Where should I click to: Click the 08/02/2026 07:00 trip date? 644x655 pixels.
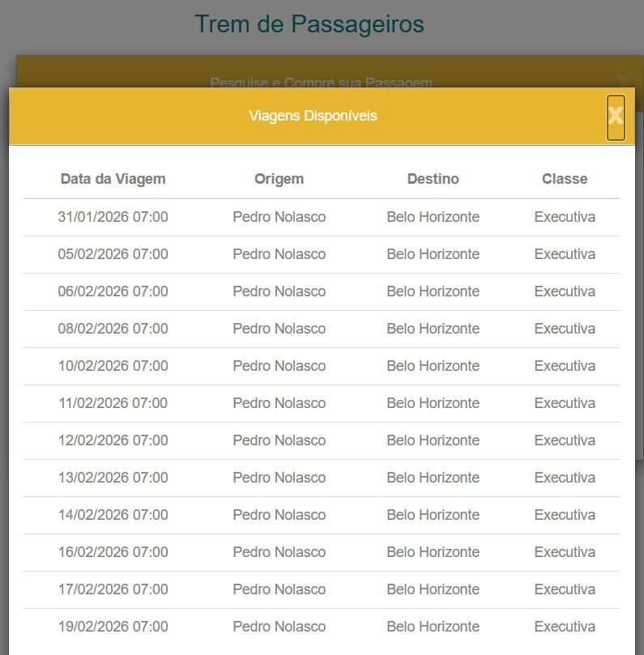(113, 329)
